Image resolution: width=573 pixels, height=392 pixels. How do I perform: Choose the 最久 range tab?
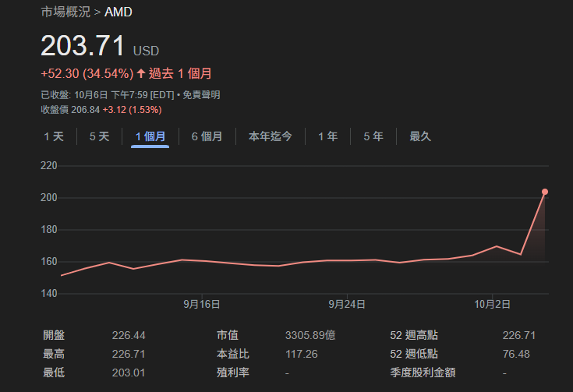click(x=420, y=136)
